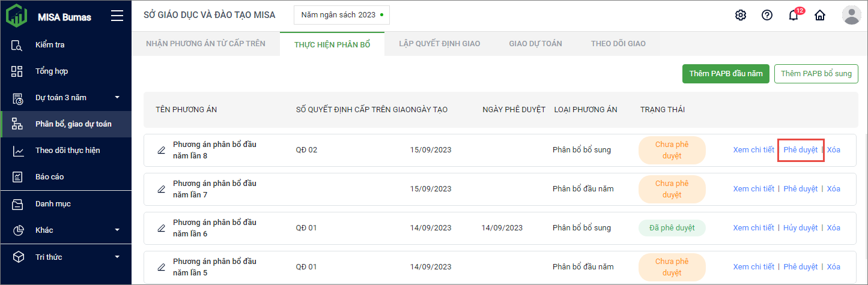This screenshot has height=285, width=868.
Task: Open the notifications bell
Action: click(794, 16)
